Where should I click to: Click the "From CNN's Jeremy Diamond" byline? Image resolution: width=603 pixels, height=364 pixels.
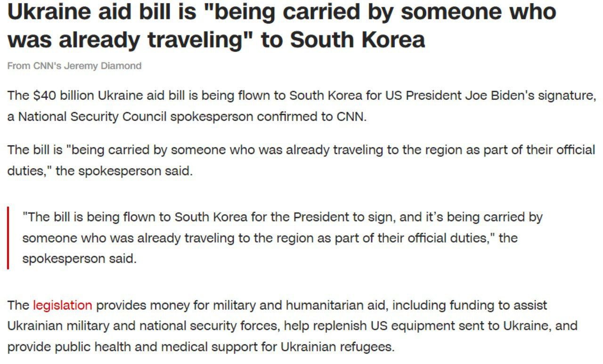pyautogui.click(x=74, y=66)
